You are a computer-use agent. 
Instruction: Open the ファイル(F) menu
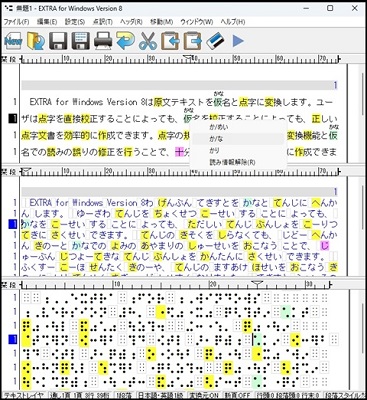coord(16,22)
